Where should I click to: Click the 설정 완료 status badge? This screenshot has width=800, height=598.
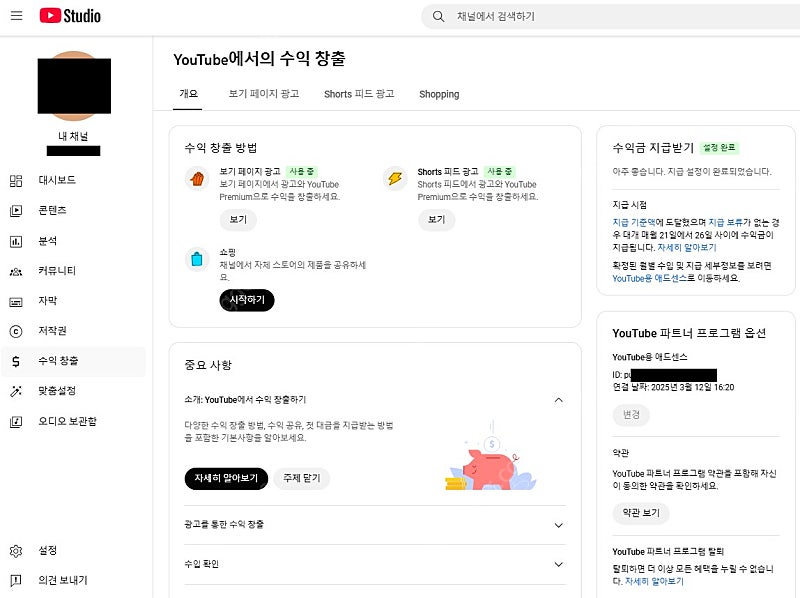(x=719, y=148)
